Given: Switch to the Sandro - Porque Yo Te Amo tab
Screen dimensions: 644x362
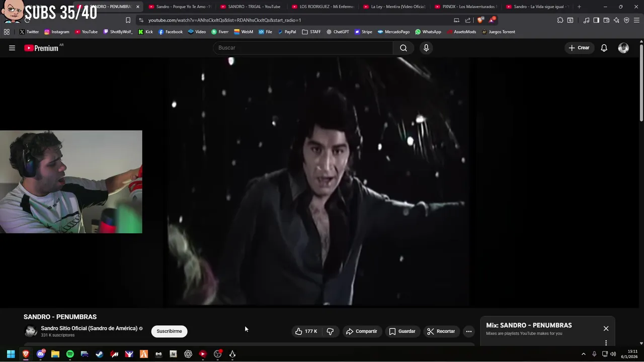Looking at the screenshot, I should (x=180, y=7).
